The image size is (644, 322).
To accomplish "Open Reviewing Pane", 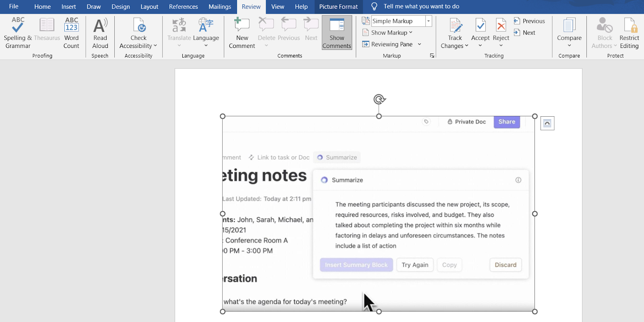I will 388,44.
